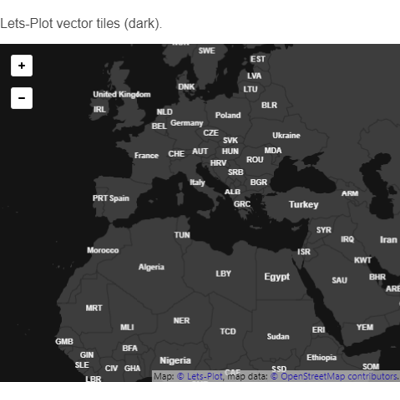Click the SWE label on the map
Screen dimensions: 400x400
[x=207, y=51]
